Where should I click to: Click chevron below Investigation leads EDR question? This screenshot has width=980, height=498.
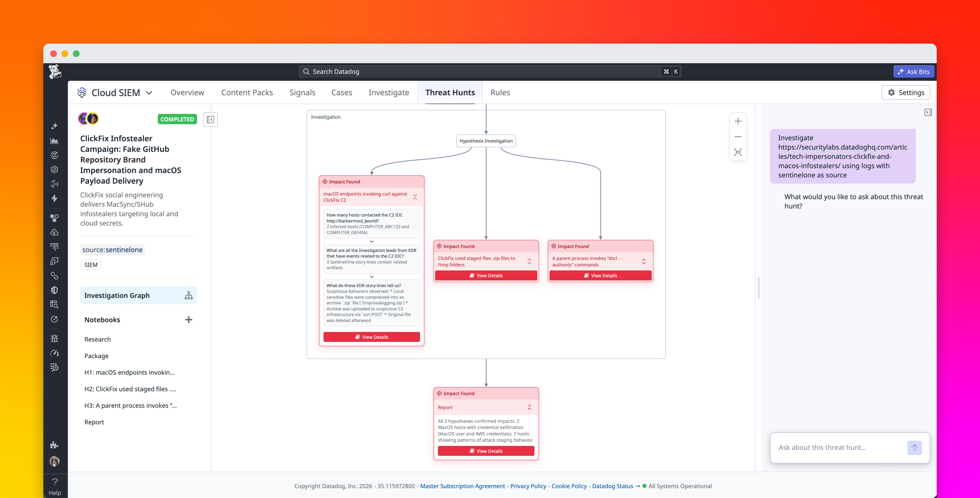372,276
